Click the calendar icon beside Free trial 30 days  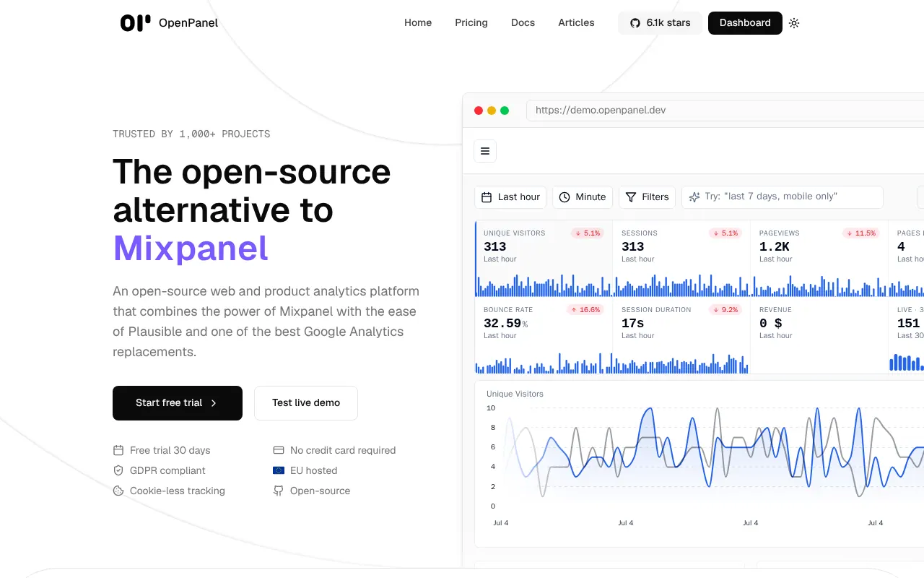click(118, 450)
